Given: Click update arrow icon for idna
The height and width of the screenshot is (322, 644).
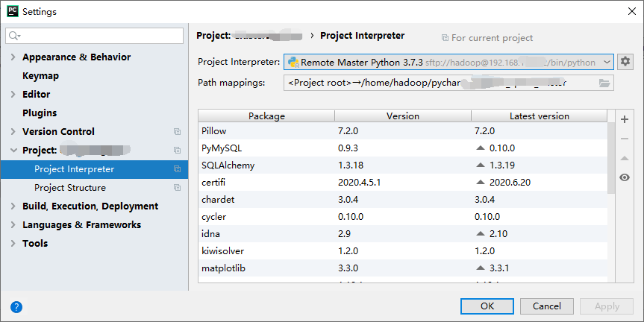Looking at the screenshot, I should 480,233.
